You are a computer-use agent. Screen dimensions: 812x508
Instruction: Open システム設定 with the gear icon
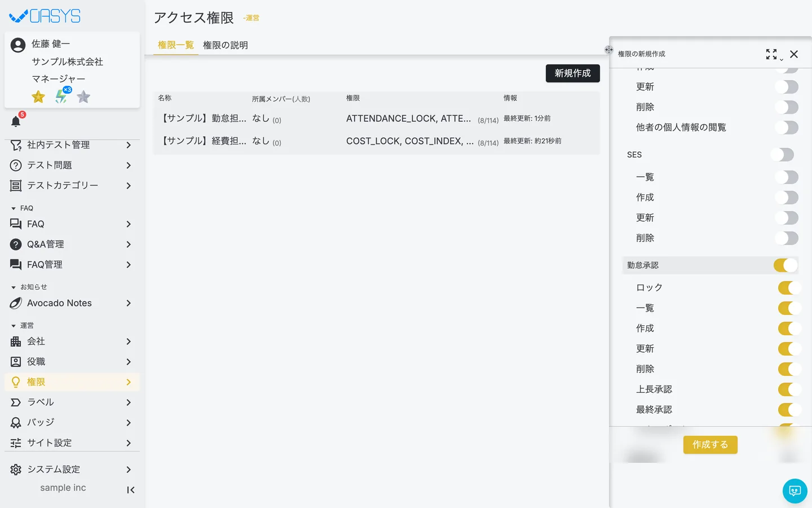click(72, 470)
